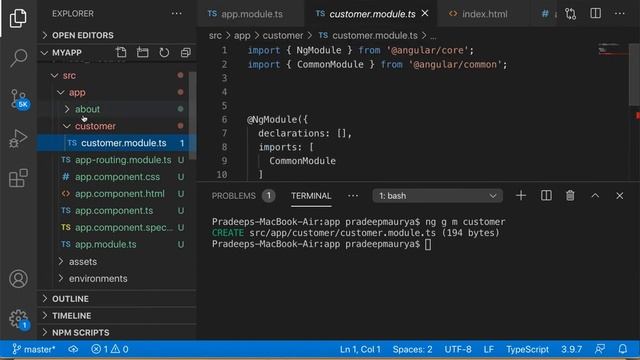Collapse the src folder
Screen dimensions: 640x360
pos(69,76)
